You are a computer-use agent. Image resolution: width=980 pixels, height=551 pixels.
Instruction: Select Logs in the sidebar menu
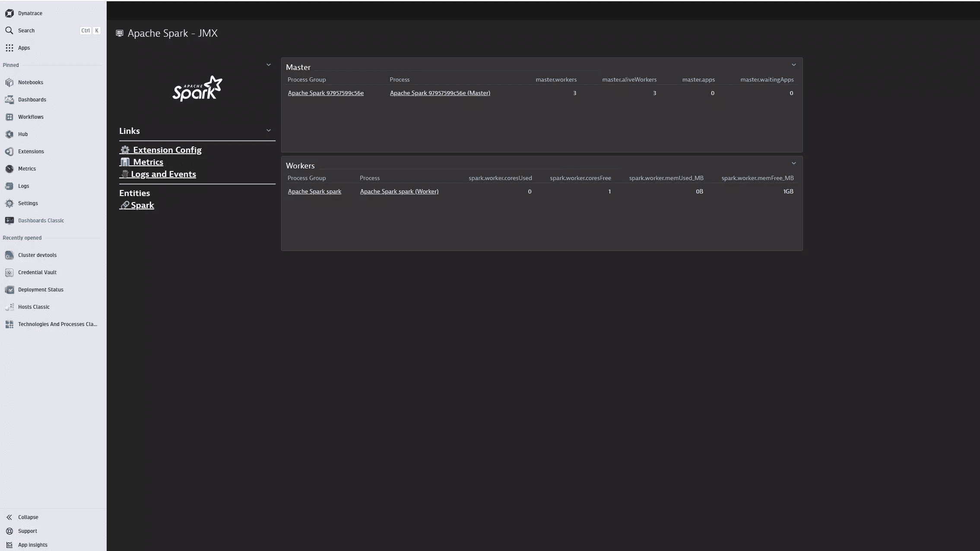pos(23,186)
